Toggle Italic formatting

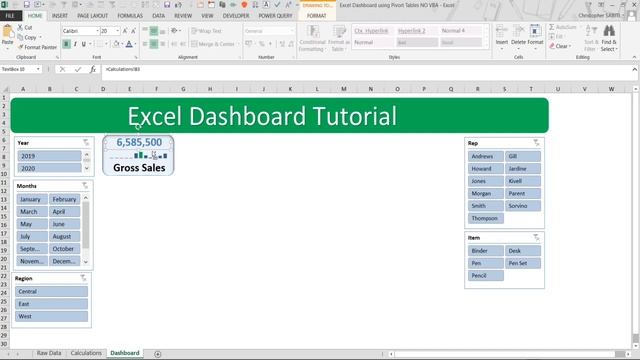coord(75,44)
